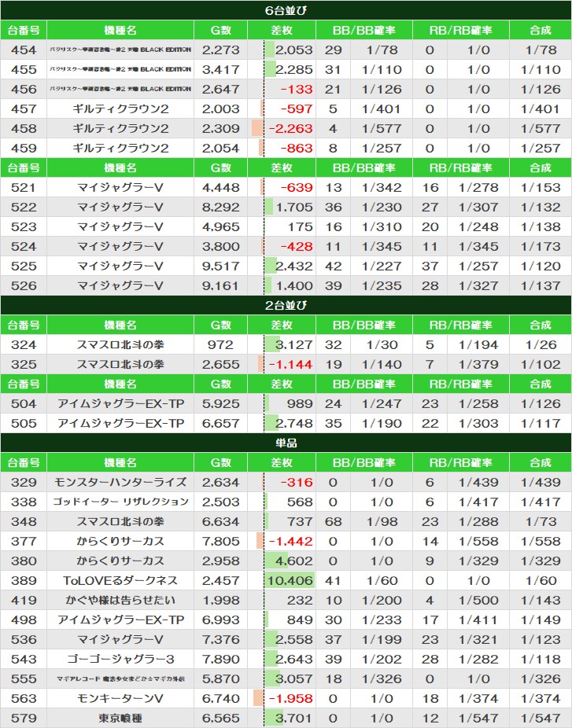
Task: Click the 3,057 value in row 555
Action: tap(294, 678)
